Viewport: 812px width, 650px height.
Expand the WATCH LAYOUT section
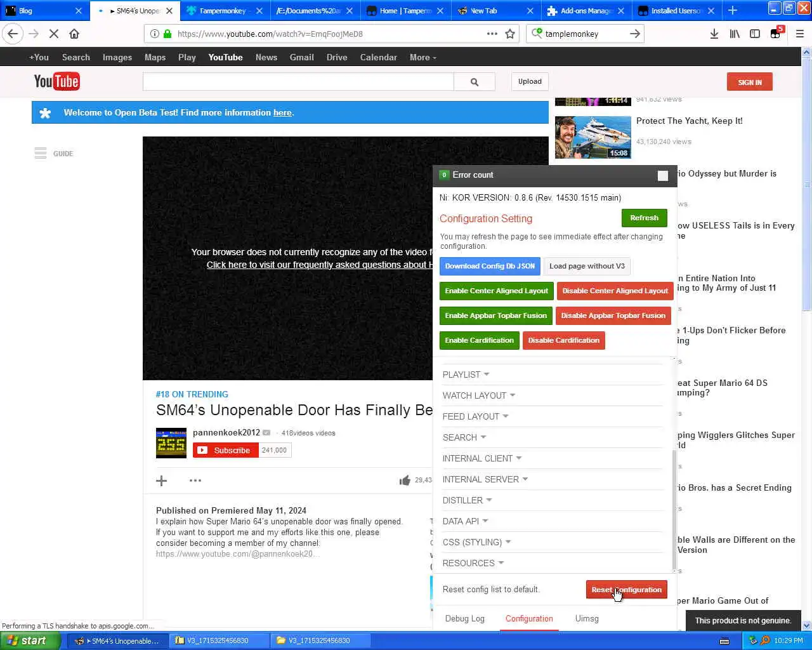[479, 395]
